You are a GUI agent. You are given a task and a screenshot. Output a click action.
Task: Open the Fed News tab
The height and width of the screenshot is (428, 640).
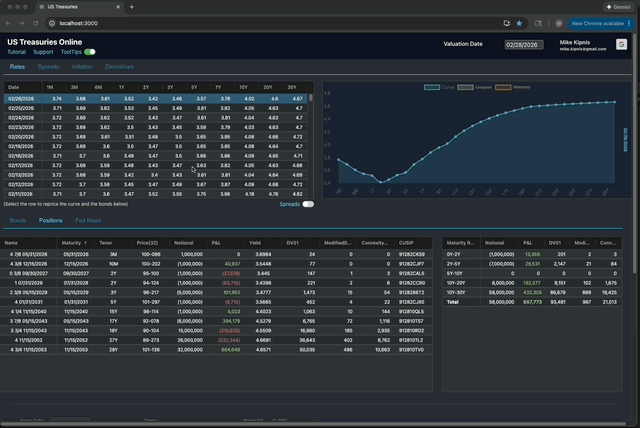(x=88, y=220)
